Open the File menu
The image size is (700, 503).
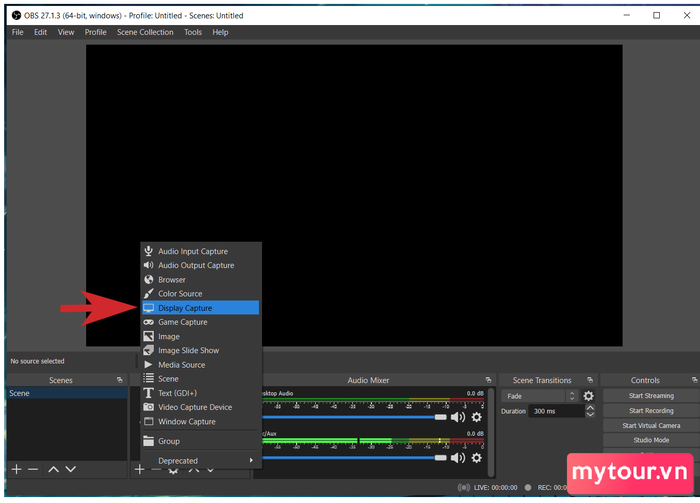pyautogui.click(x=17, y=32)
